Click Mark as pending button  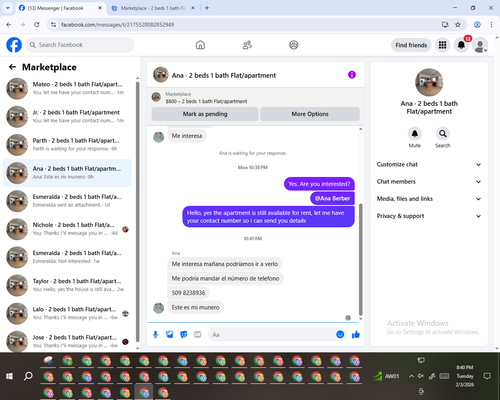205,114
